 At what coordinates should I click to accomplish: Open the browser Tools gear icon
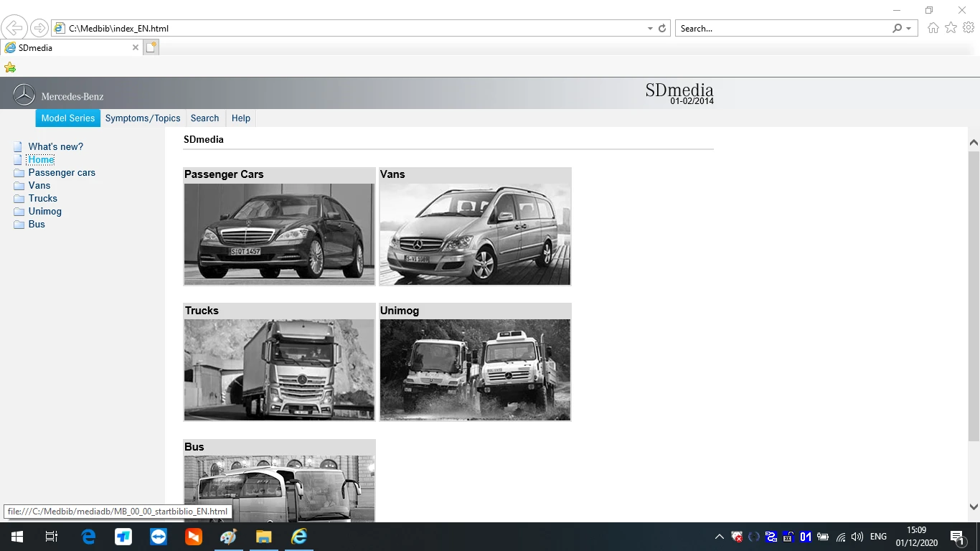coord(969,28)
